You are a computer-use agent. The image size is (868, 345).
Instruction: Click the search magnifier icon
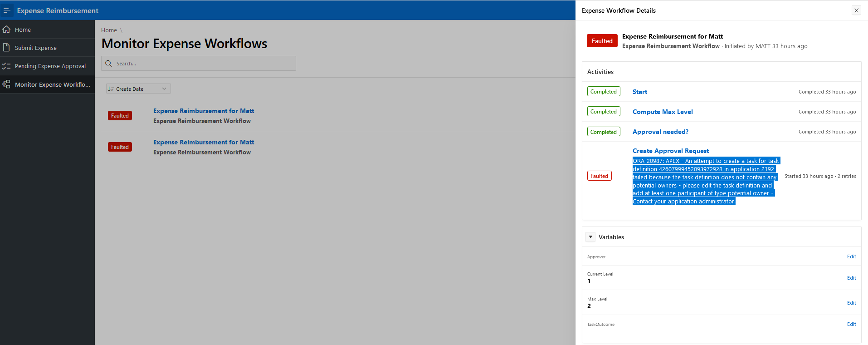point(108,64)
